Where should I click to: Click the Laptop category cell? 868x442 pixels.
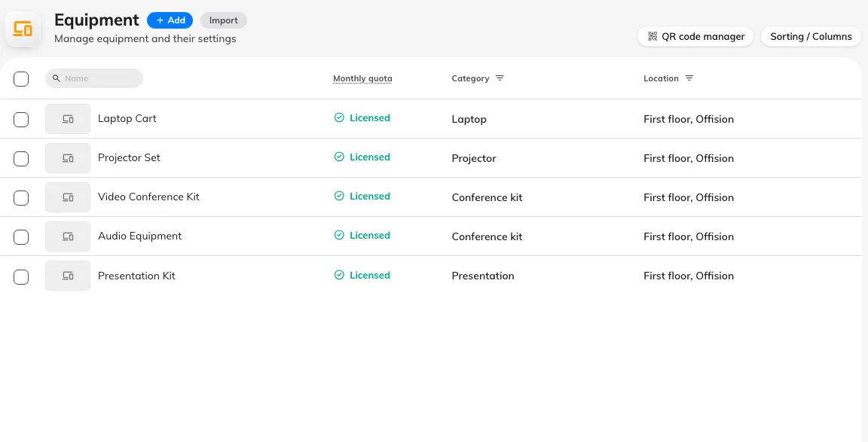(x=469, y=120)
